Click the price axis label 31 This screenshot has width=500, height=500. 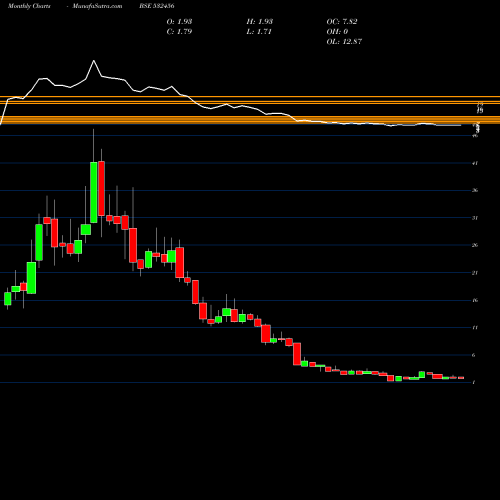[475, 218]
